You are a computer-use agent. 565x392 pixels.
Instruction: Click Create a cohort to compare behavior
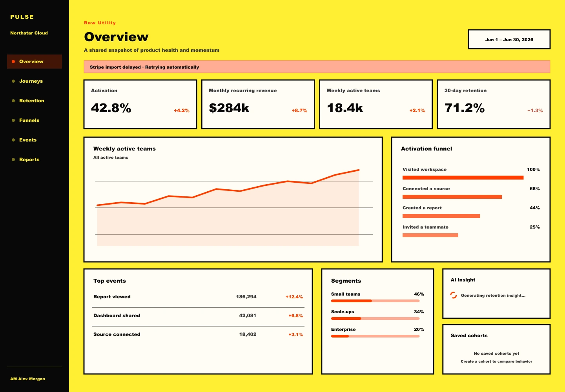(x=496, y=361)
